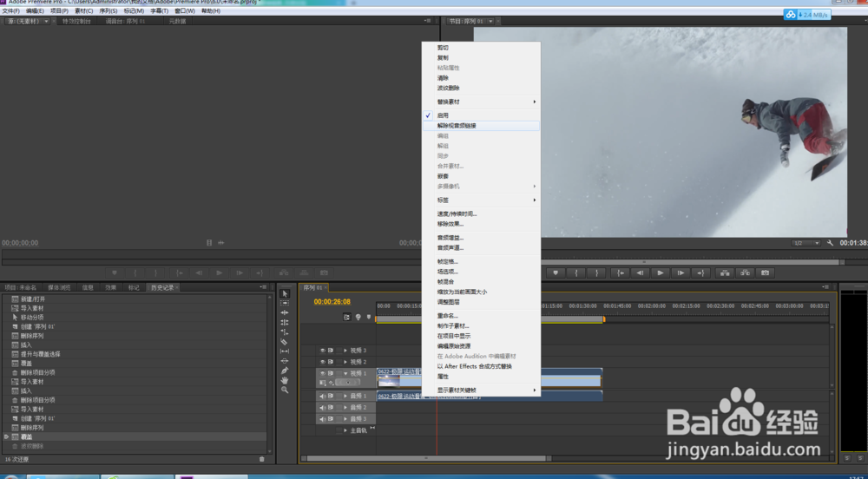Click program monitor export frame camera

coord(765,272)
